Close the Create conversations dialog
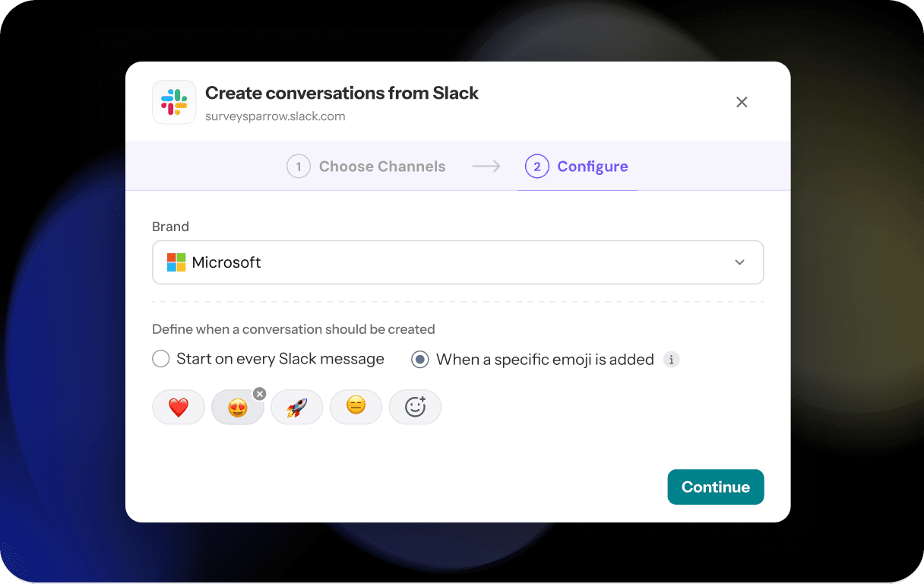 coord(742,102)
